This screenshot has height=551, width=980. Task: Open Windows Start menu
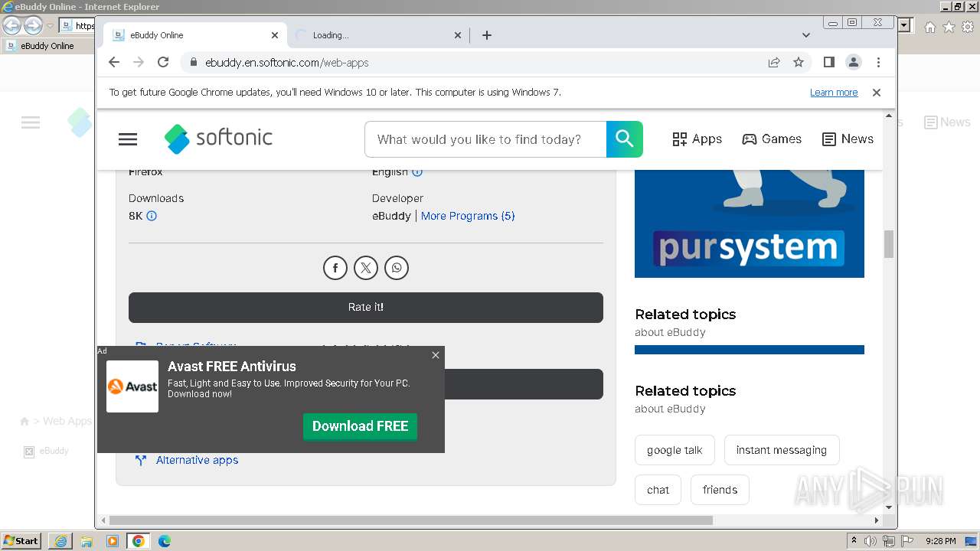(x=21, y=541)
